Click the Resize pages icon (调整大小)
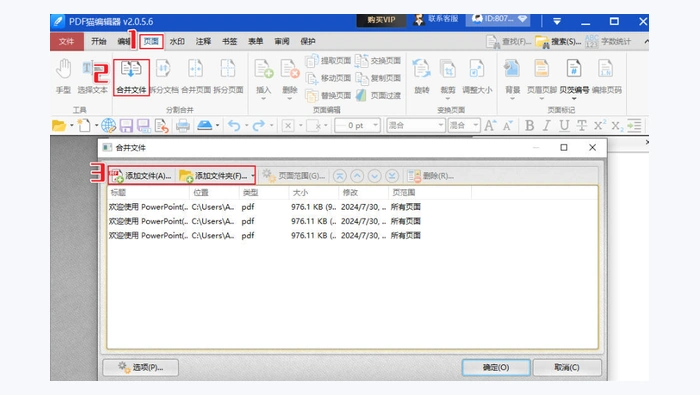This screenshot has height=395, width=700. click(477, 76)
